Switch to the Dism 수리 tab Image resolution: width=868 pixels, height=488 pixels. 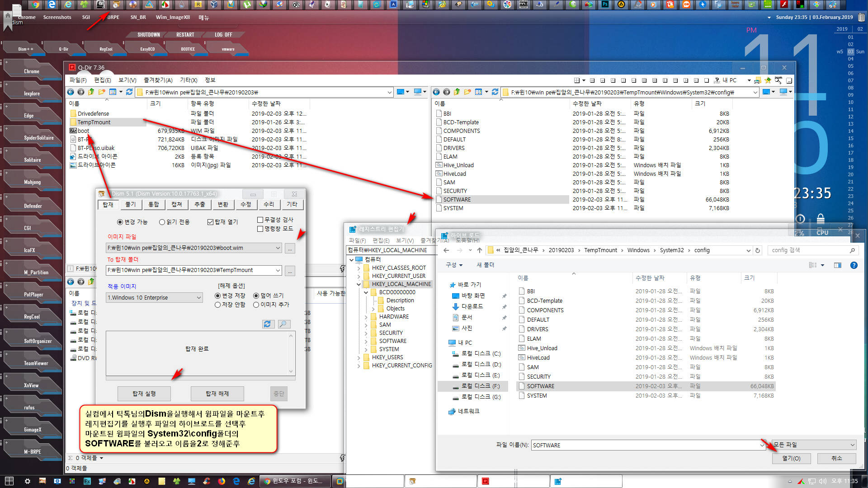click(x=269, y=205)
